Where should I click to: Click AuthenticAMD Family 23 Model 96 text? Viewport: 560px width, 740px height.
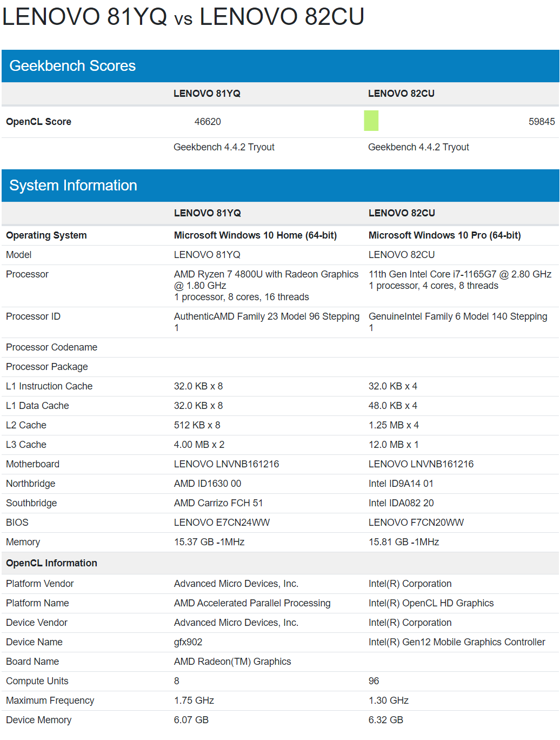click(x=266, y=322)
